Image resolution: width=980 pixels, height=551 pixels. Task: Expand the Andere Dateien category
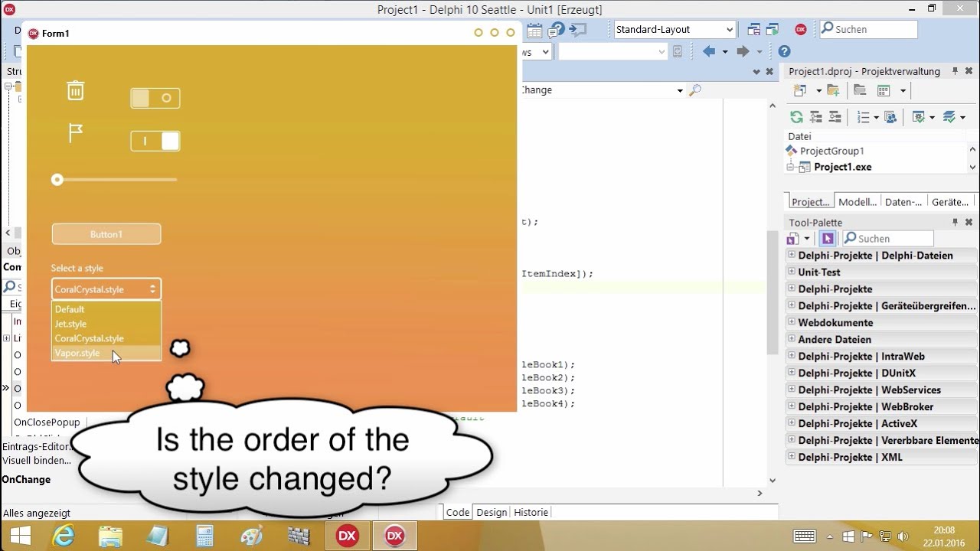click(792, 339)
